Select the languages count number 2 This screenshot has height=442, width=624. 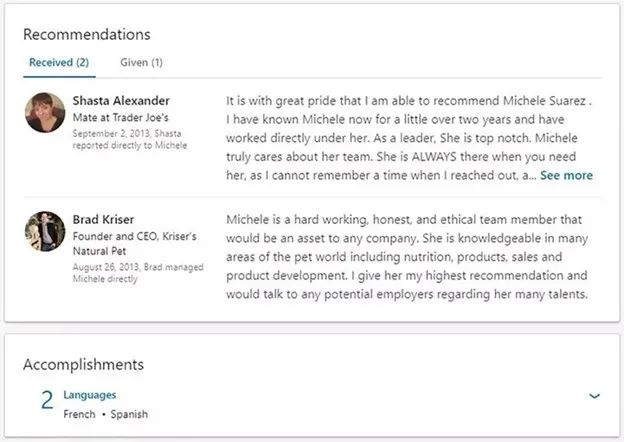tap(47, 400)
